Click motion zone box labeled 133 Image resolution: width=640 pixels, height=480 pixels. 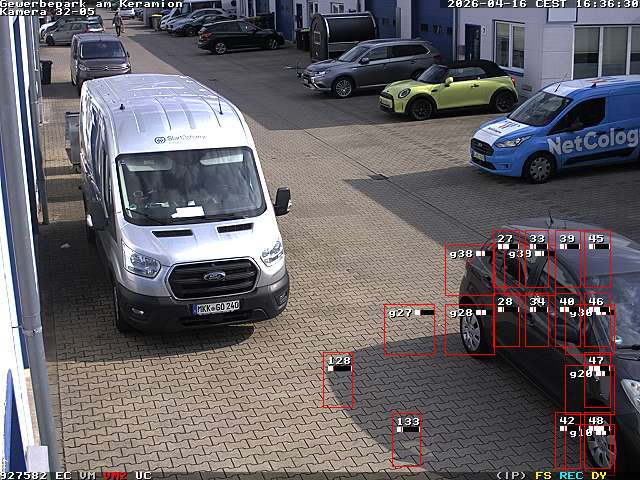[406, 440]
